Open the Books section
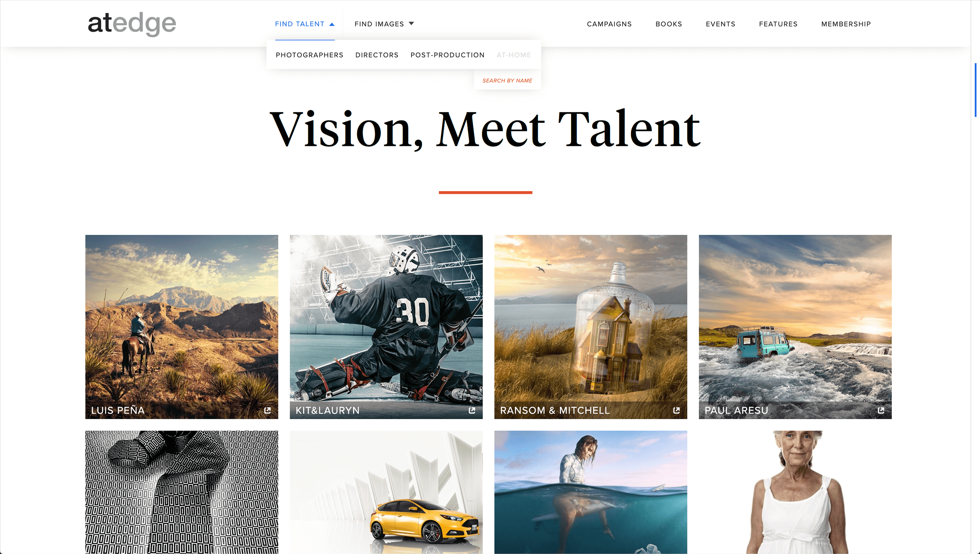The image size is (980, 554). [668, 24]
